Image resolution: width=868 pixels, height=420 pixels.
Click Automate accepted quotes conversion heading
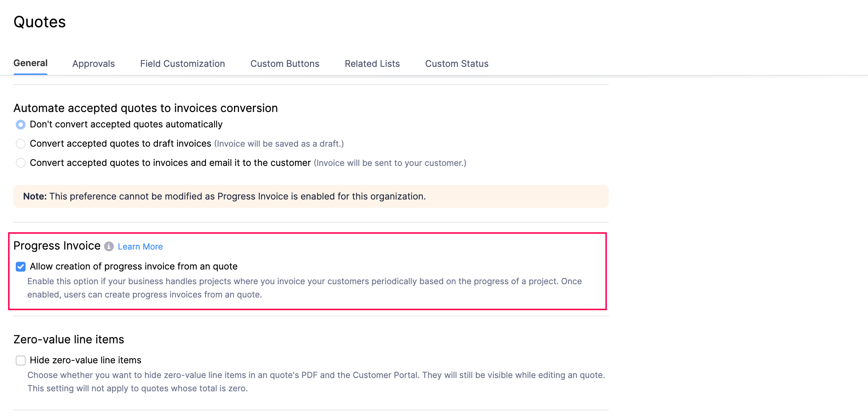click(145, 108)
